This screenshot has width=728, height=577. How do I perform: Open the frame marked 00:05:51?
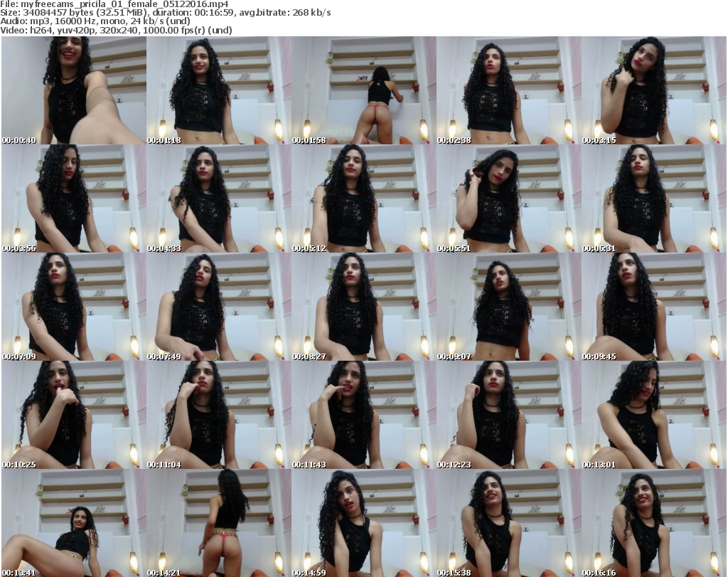coord(509,198)
